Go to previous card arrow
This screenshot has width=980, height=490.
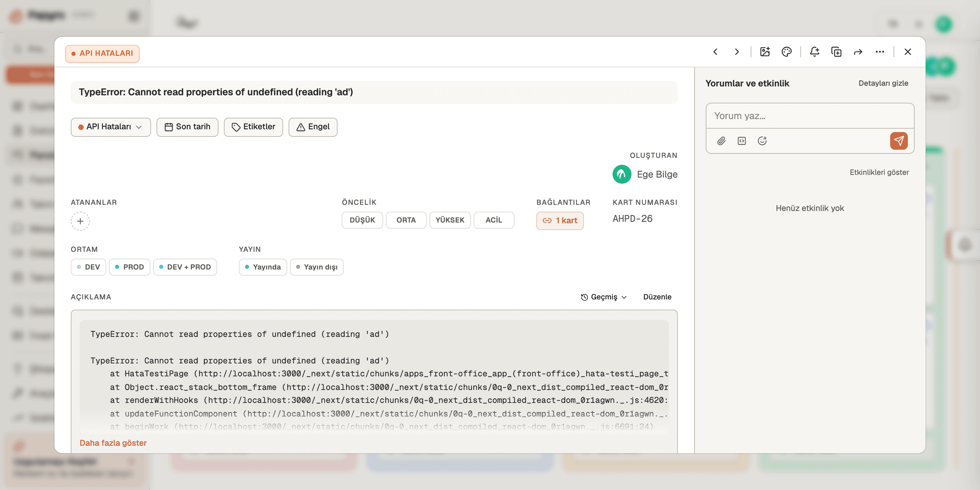click(715, 52)
